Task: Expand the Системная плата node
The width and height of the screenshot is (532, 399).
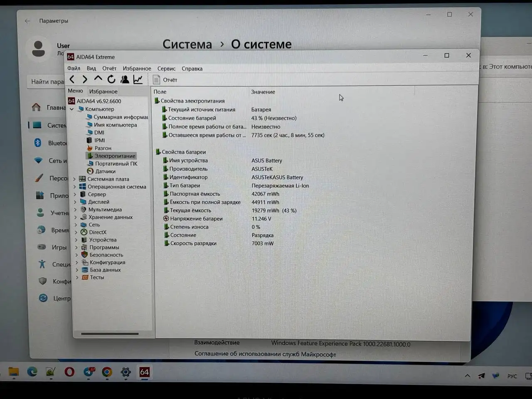Action: pyautogui.click(x=75, y=179)
